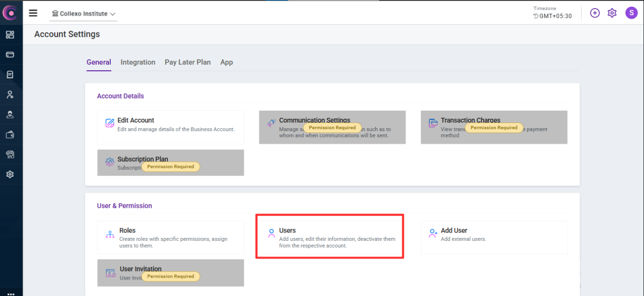This screenshot has height=296, width=644.
Task: Click the three dots at sidebar bottom
Action: point(11,293)
